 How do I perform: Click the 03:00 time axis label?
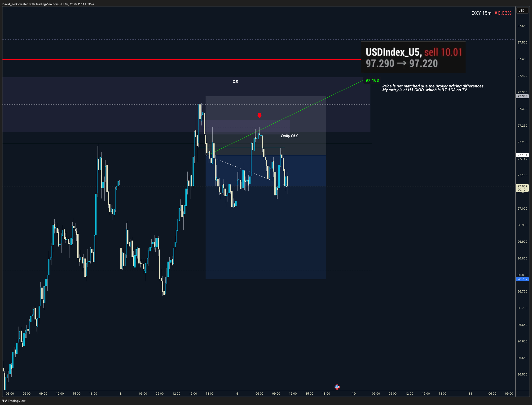click(10, 393)
